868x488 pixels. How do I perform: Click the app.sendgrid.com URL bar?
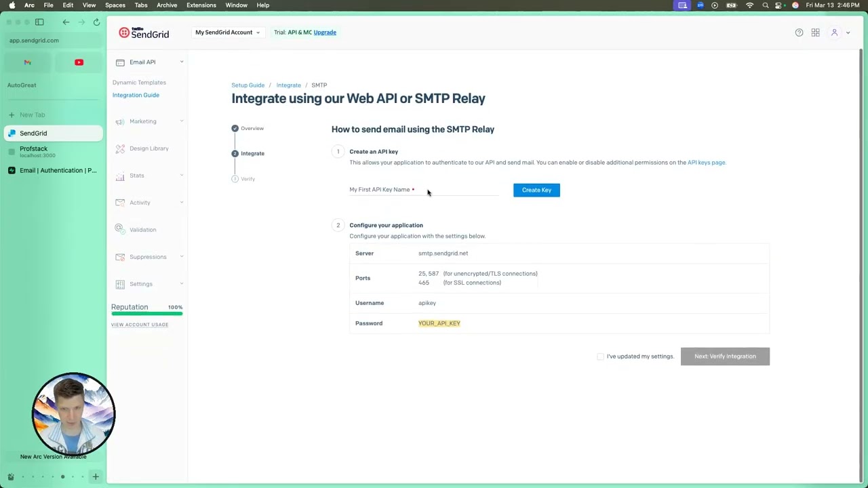point(54,41)
